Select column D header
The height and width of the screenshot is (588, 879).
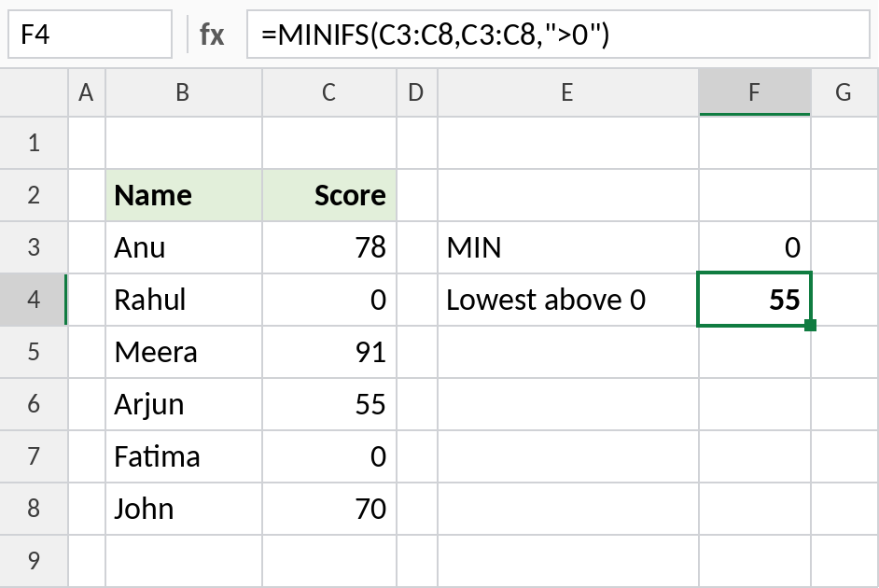pos(416,92)
